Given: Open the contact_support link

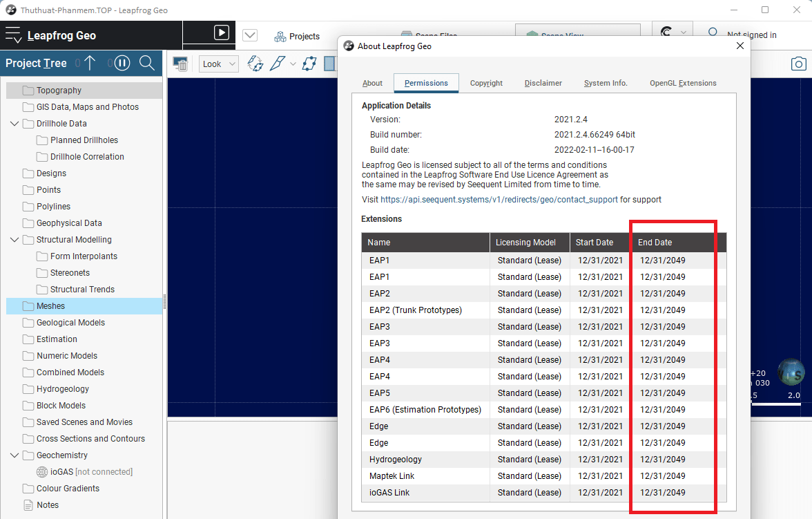Looking at the screenshot, I should coord(499,200).
